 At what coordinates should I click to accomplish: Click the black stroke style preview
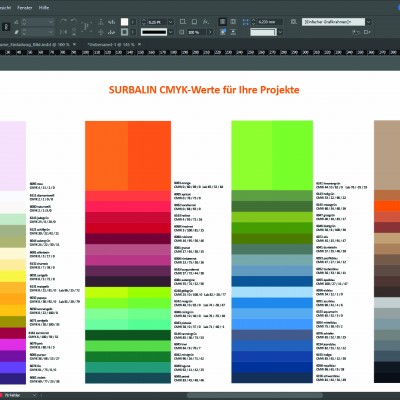pyautogui.click(x=154, y=32)
